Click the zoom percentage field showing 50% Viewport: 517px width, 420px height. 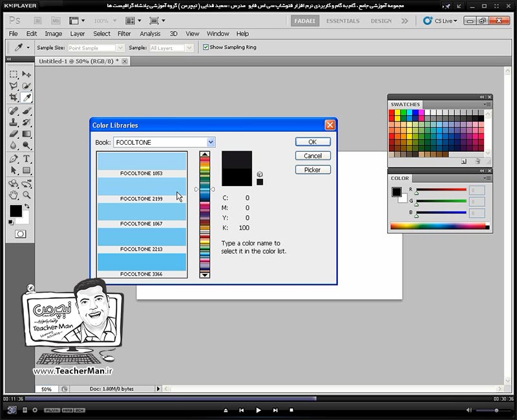[47, 389]
